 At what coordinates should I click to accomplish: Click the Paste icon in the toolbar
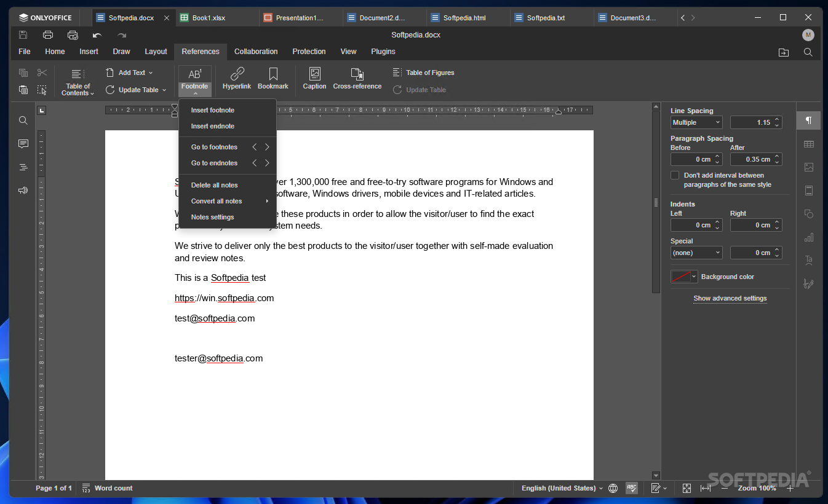(x=23, y=90)
